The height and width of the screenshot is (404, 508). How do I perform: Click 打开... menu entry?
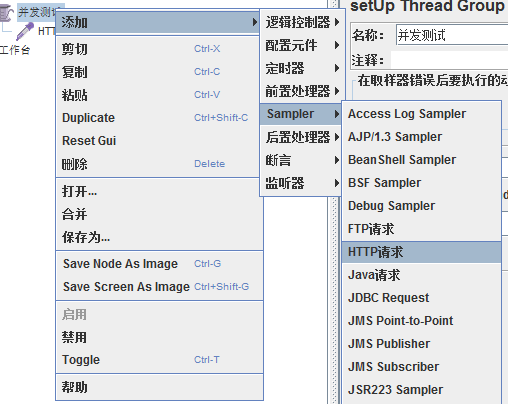point(160,191)
